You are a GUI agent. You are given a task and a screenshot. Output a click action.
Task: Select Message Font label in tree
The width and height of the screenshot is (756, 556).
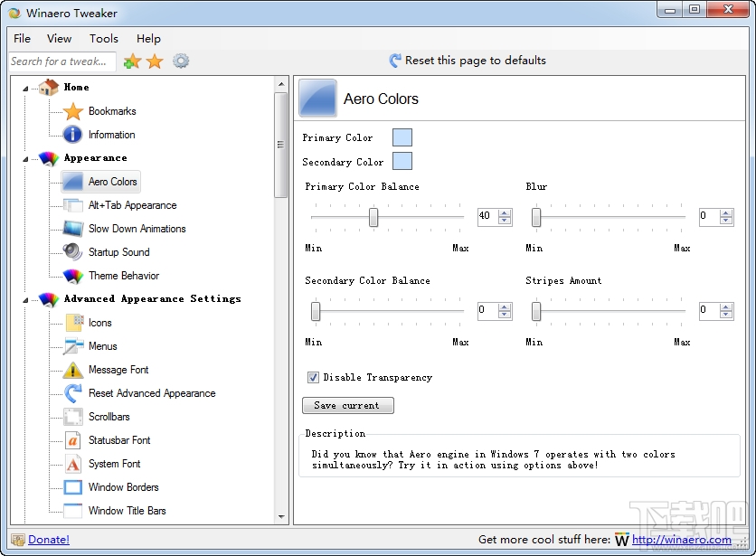tap(118, 370)
